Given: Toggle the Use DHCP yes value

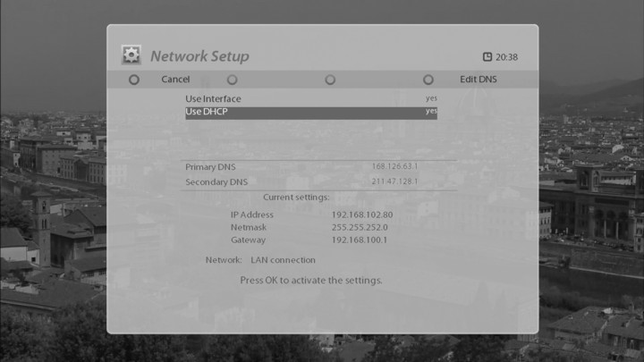Looking at the screenshot, I should click(x=431, y=111).
